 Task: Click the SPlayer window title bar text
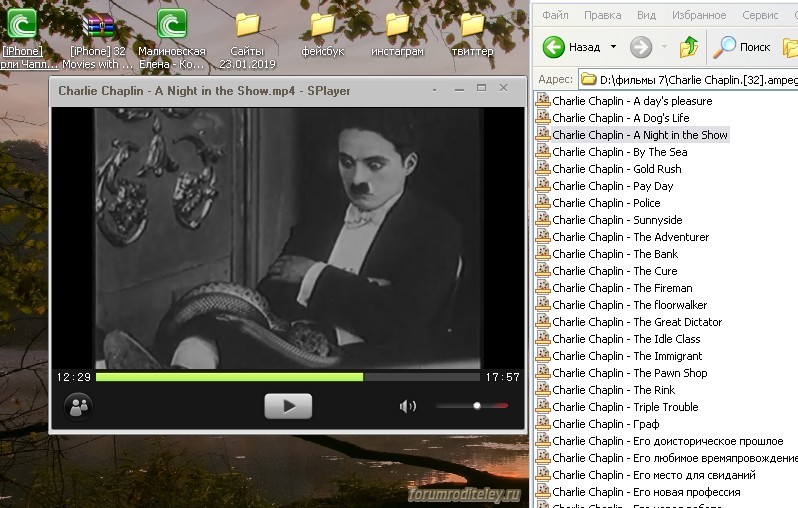point(204,91)
